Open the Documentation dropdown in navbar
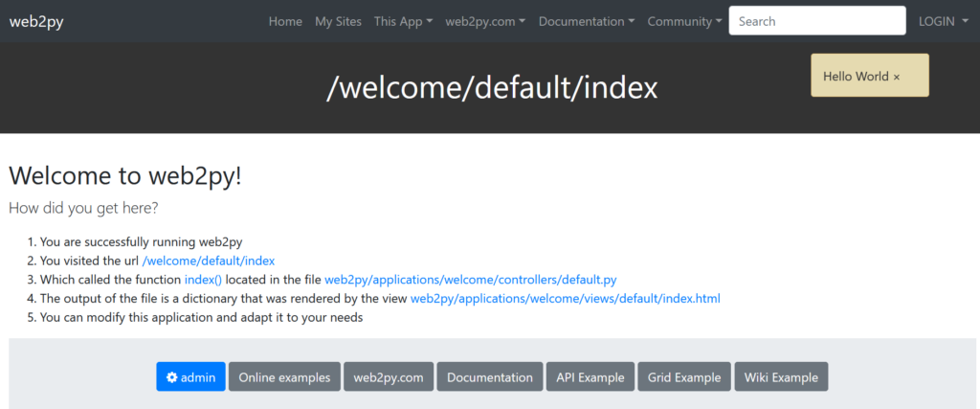Viewport: 980px width, 409px height. tap(587, 21)
